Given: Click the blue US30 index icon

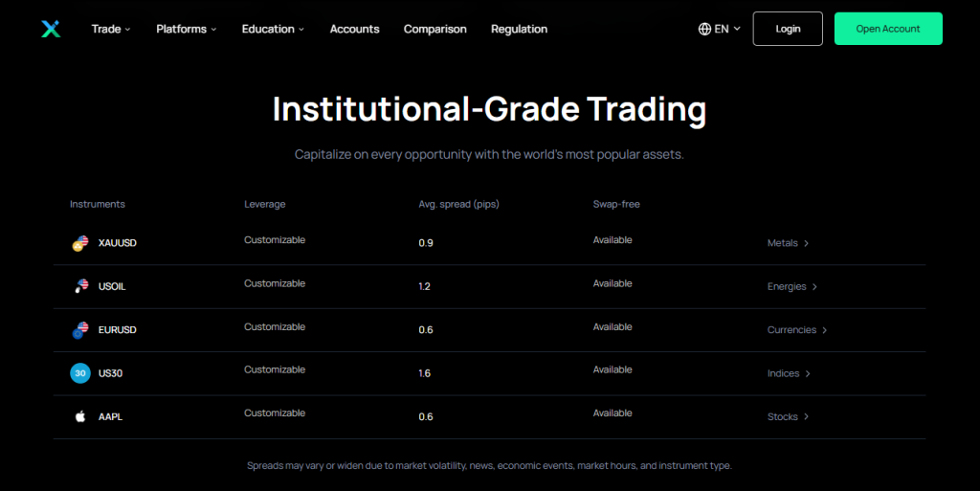Looking at the screenshot, I should click(x=80, y=373).
